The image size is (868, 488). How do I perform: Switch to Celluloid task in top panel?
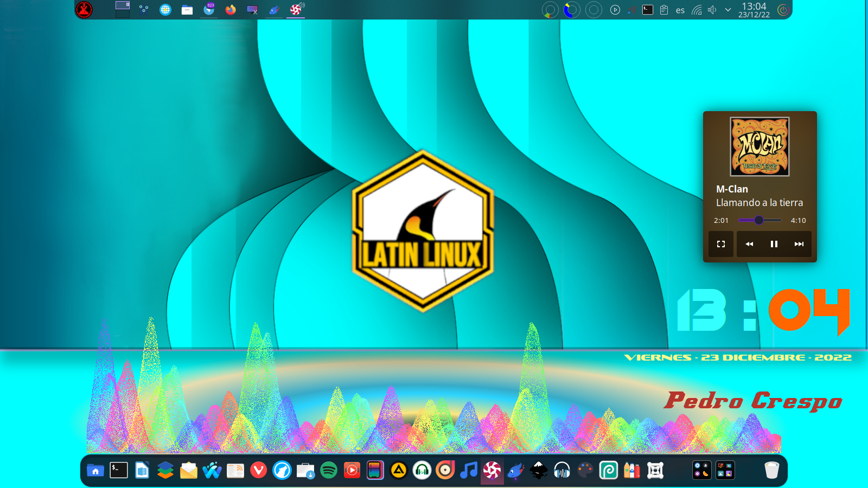click(296, 9)
